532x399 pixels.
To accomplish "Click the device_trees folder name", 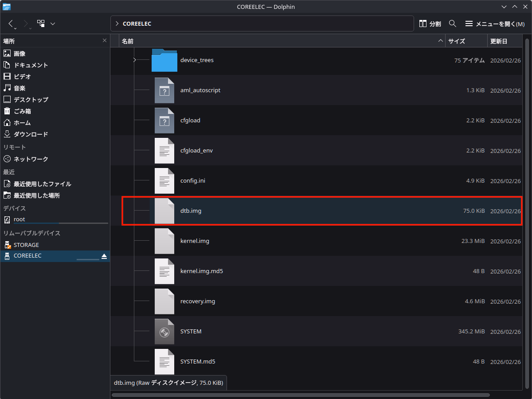I will [197, 60].
